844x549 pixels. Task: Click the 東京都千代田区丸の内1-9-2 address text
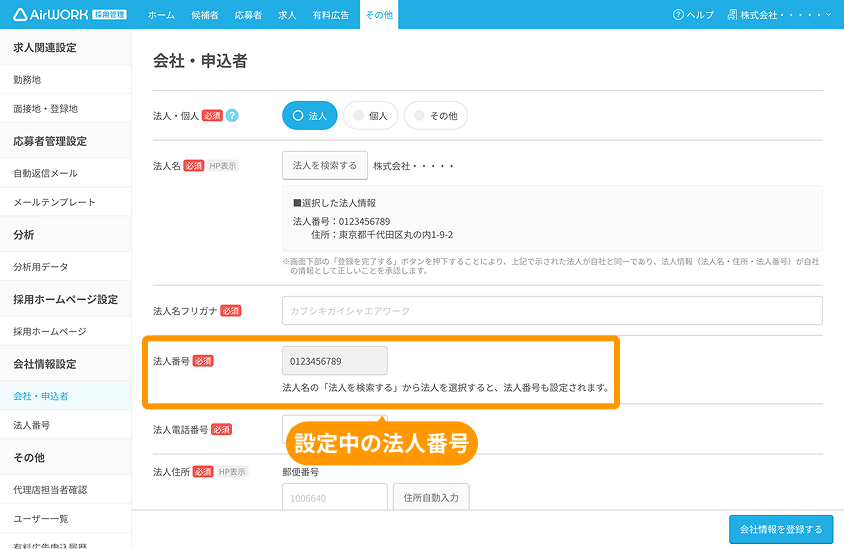[396, 235]
